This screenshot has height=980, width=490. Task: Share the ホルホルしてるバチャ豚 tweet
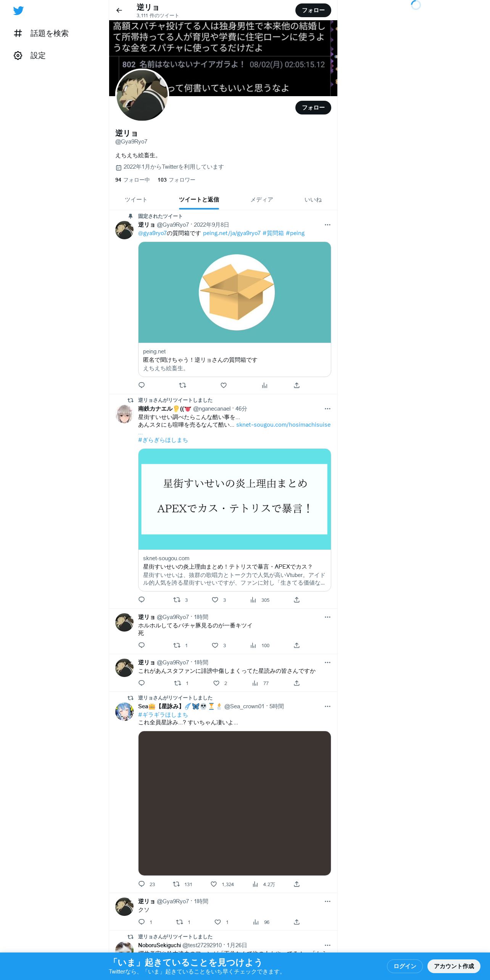pos(297,645)
